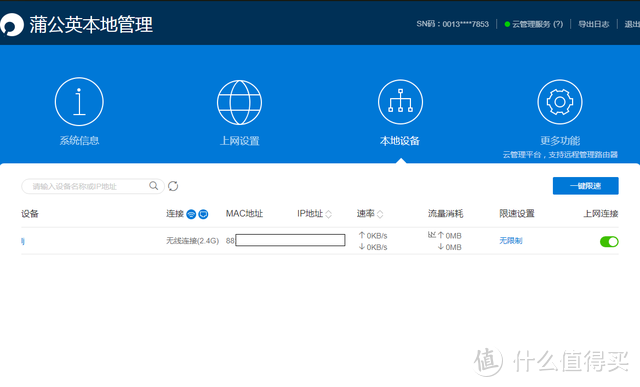This screenshot has height=387, width=640.
Task: Sort by IP地址 column arrows
Action: [x=329, y=214]
